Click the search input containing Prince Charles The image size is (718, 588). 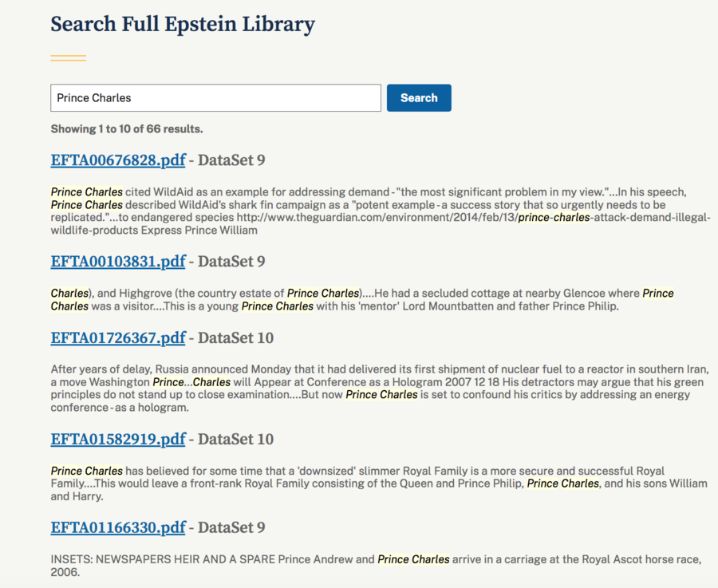click(215, 97)
